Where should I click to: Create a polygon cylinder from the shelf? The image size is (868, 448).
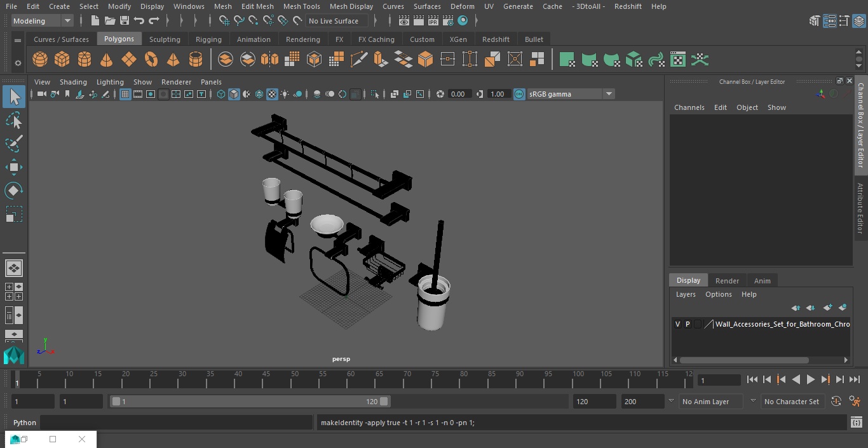(x=85, y=60)
